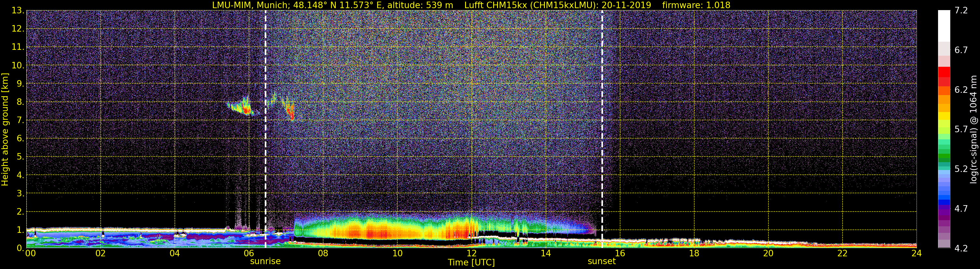This screenshot has width=980, height=269.
Task: Click the 4.7 colorbar tick value
Action: 961,208
